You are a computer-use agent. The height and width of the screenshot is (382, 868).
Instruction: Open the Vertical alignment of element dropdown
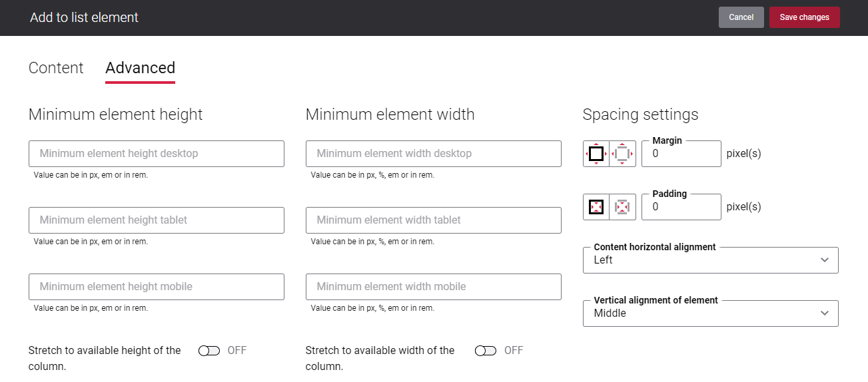710,313
